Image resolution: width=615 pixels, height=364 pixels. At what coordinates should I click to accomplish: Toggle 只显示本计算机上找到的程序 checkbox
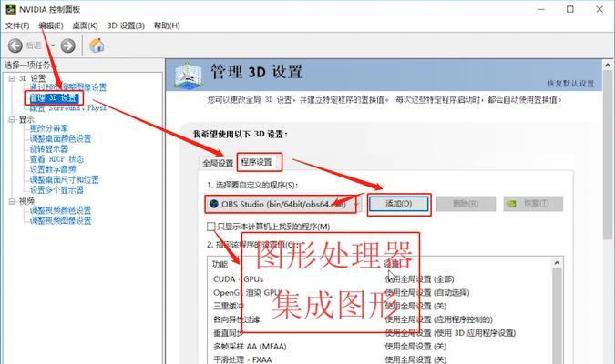pyautogui.click(x=211, y=227)
